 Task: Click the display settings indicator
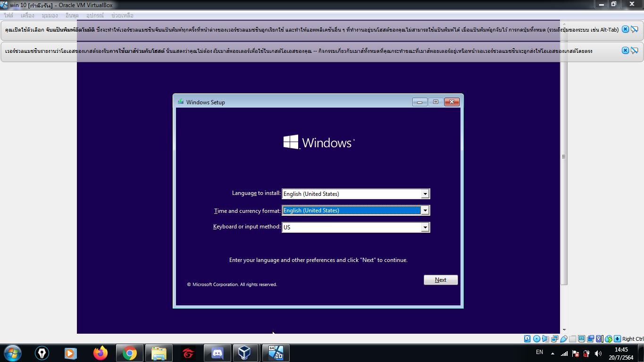coord(581,339)
